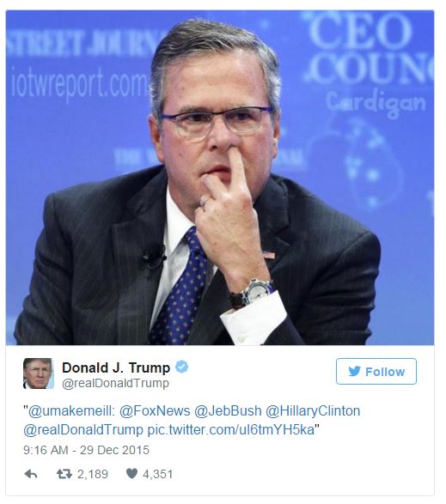This screenshot has width=446, height=504.
Task: Click the reply arrow icon
Action: coord(31,474)
